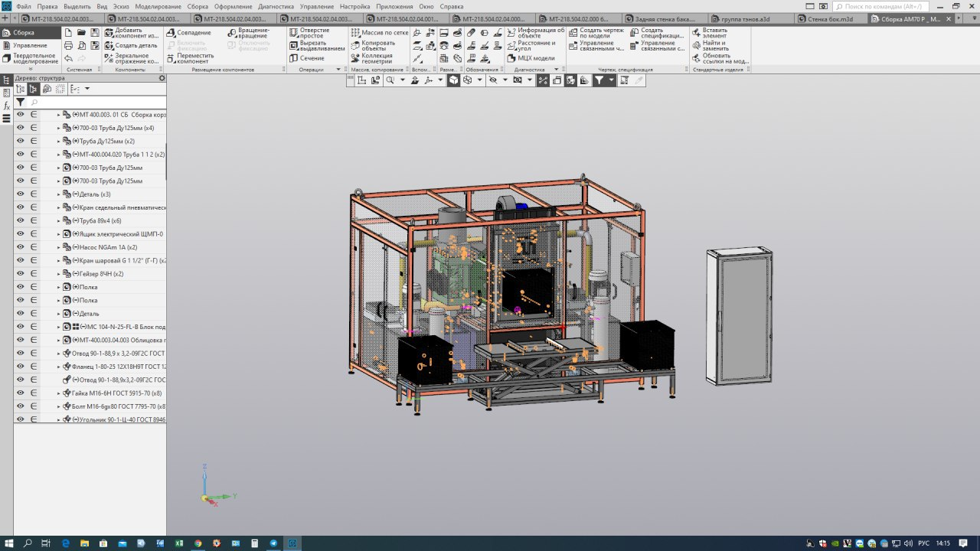Click the tree search input field

click(x=97, y=102)
